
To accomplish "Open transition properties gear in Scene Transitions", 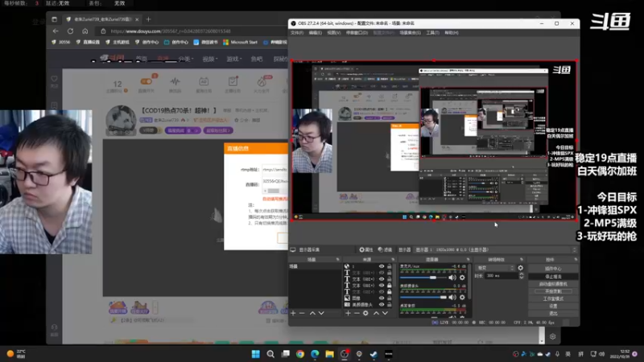I will [520, 268].
